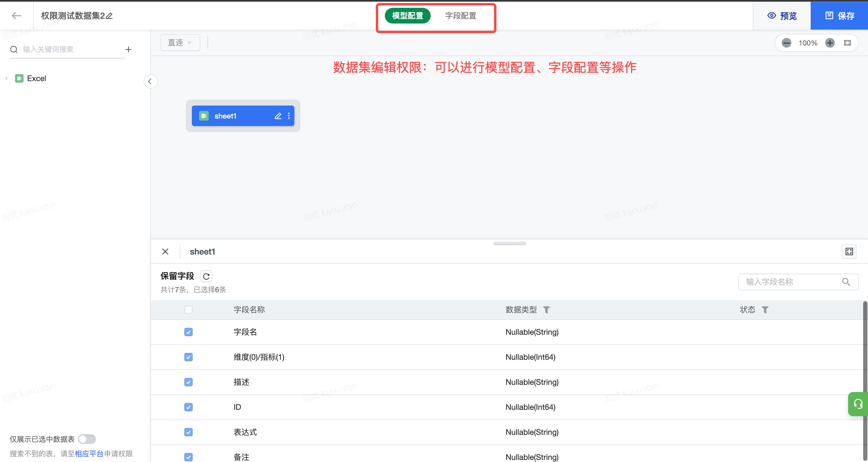
Task: Click the vertical scrollbar of the field table
Action: pos(865,381)
